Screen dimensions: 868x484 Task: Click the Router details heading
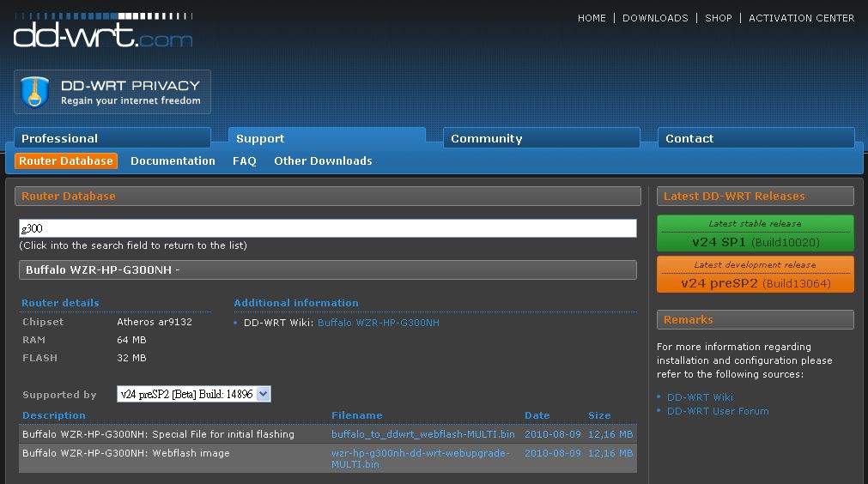point(60,303)
